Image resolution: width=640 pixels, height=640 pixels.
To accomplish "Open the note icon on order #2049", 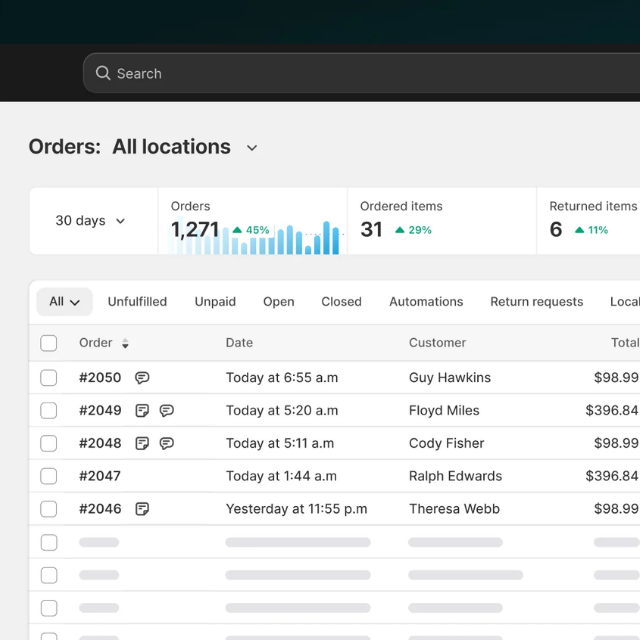I will pos(142,410).
